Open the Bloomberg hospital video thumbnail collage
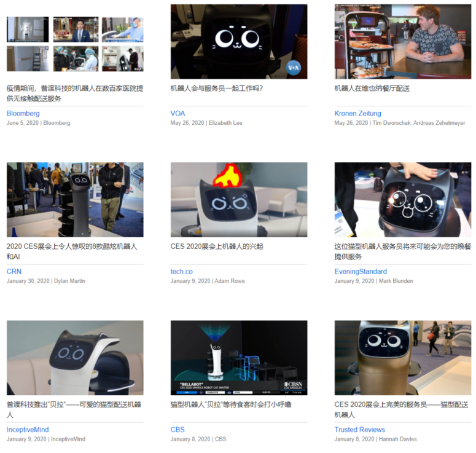 [75, 43]
